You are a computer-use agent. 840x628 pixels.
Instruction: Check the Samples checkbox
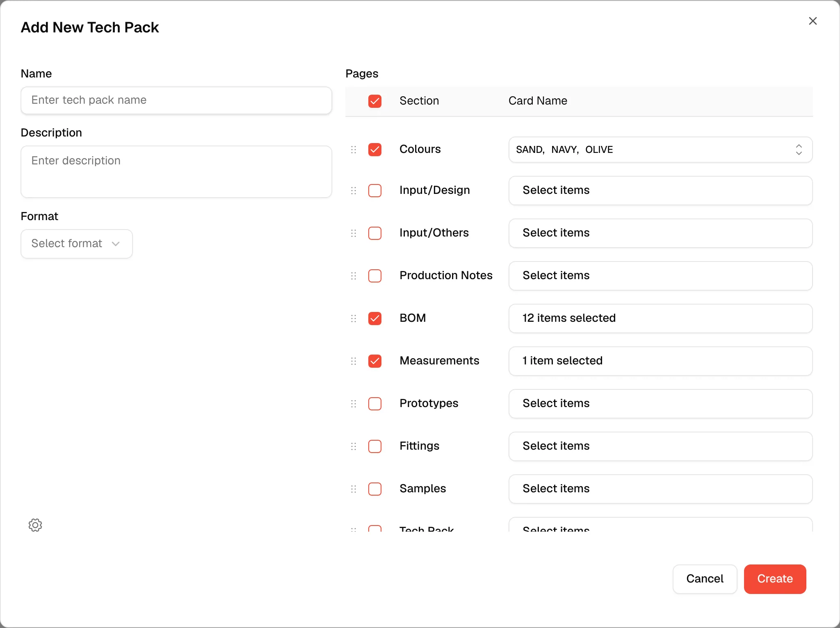point(375,489)
